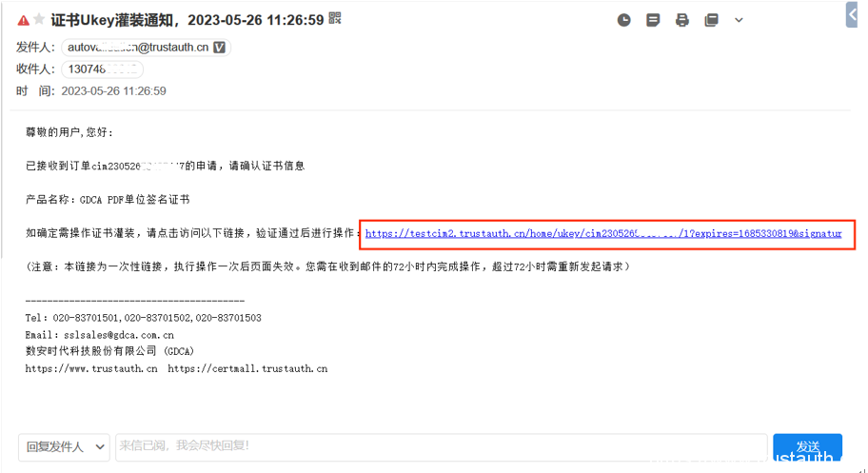Print this email with printer icon
This screenshot has height=473, width=868.
(682, 21)
